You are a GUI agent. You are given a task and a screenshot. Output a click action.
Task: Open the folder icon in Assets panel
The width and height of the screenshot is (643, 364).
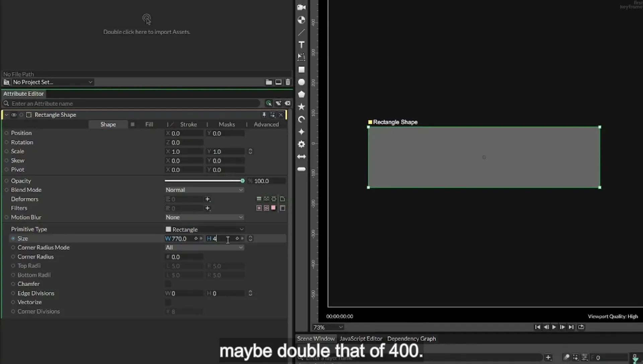(x=269, y=82)
